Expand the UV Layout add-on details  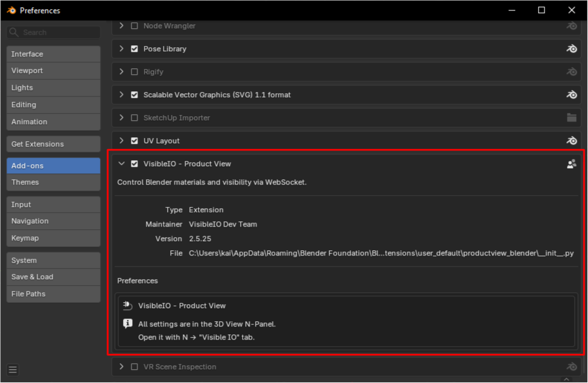coord(121,141)
